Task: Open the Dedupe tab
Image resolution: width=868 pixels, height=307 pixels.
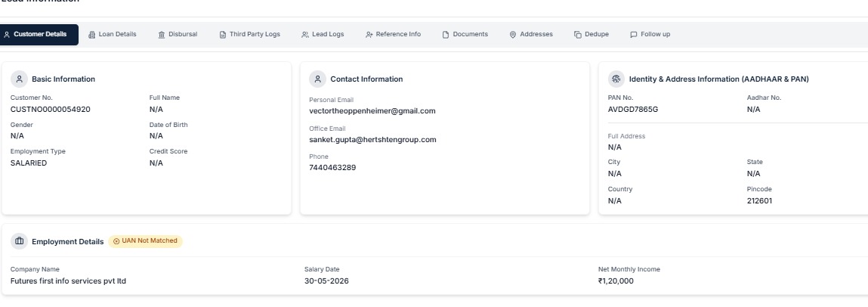Action: pos(592,34)
